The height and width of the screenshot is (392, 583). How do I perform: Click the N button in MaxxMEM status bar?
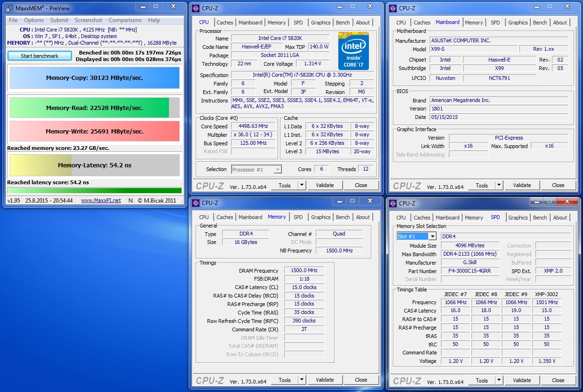(x=130, y=200)
